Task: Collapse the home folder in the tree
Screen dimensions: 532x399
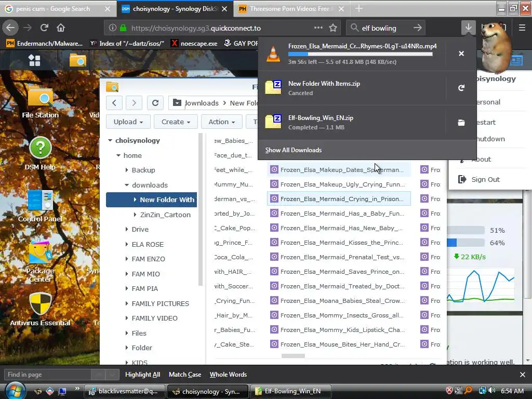Action: (x=118, y=155)
